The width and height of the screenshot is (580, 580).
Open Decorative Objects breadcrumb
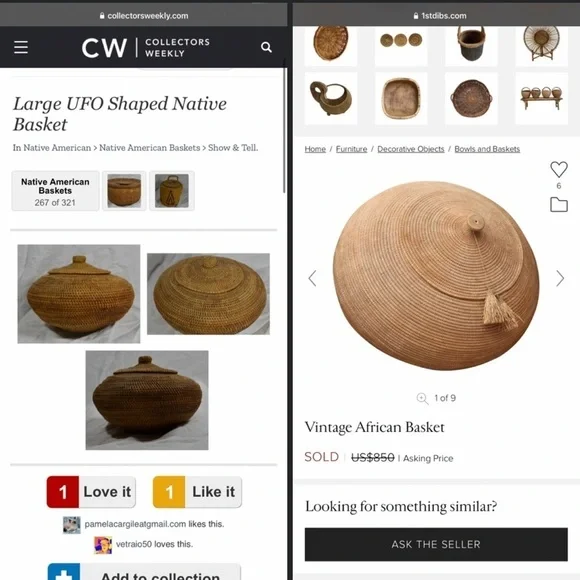(x=411, y=149)
